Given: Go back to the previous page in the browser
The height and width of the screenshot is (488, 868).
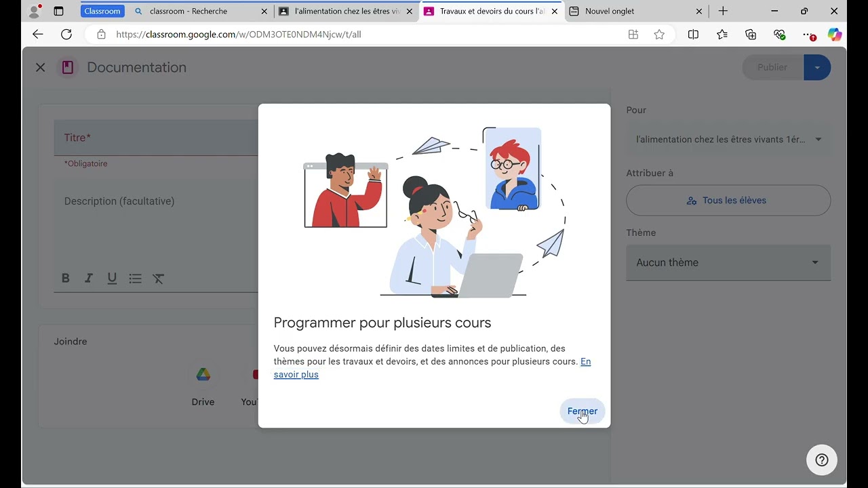Looking at the screenshot, I should coord(38,35).
